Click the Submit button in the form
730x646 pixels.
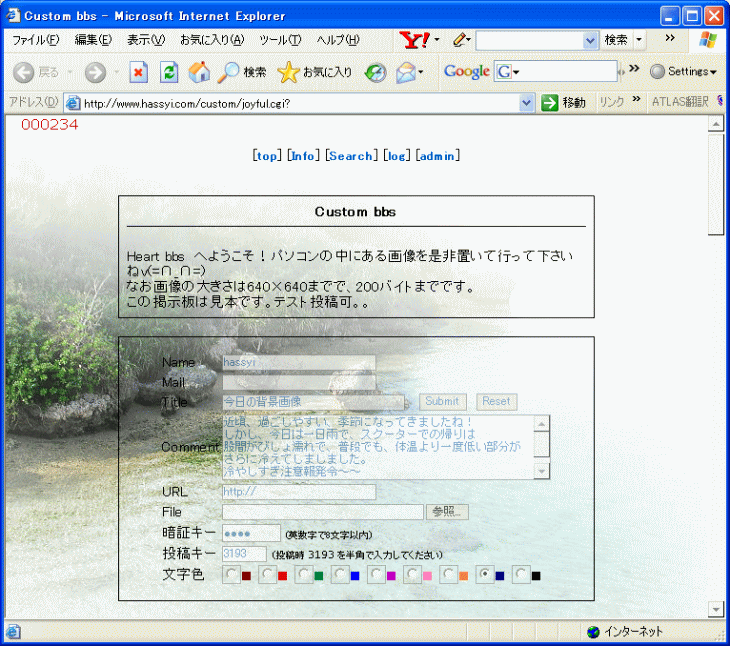coord(442,402)
